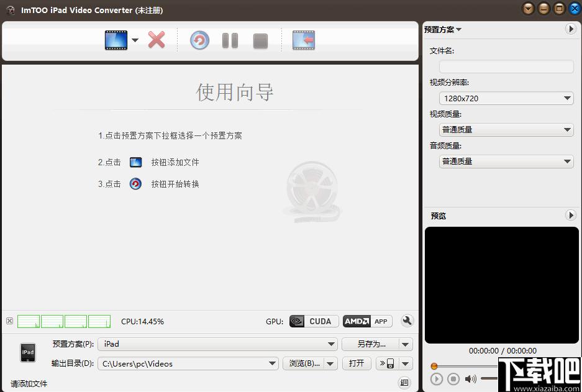Click the volume slider track
Image resolution: width=582 pixels, height=392 pixels.
(489, 378)
